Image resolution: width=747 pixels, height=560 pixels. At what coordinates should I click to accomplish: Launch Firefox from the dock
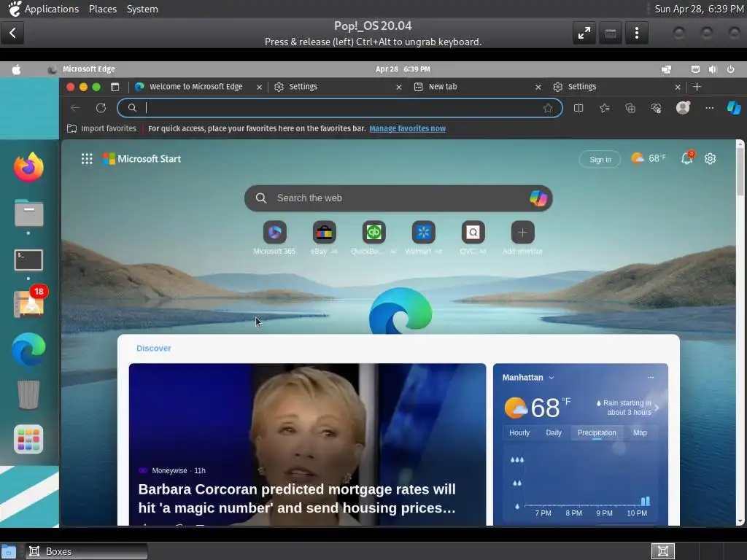point(28,167)
